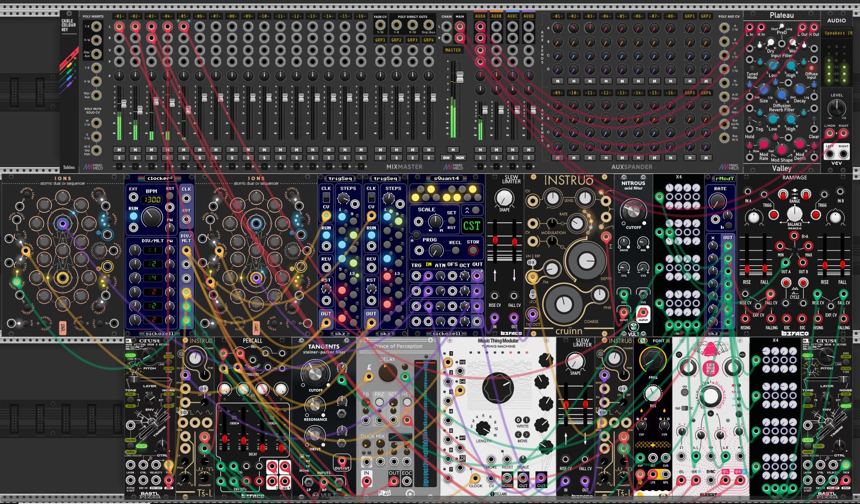Click the Turing Machine CLOCK jack
The width and height of the screenshot is (860, 504).
476,477
